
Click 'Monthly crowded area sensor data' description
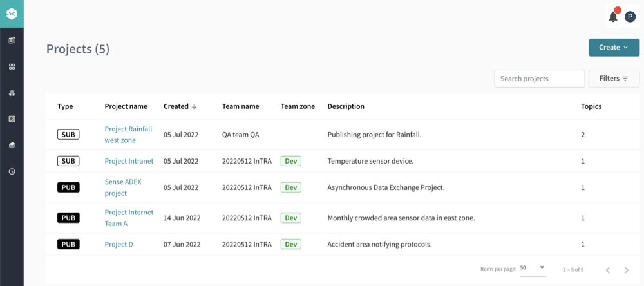[401, 218]
